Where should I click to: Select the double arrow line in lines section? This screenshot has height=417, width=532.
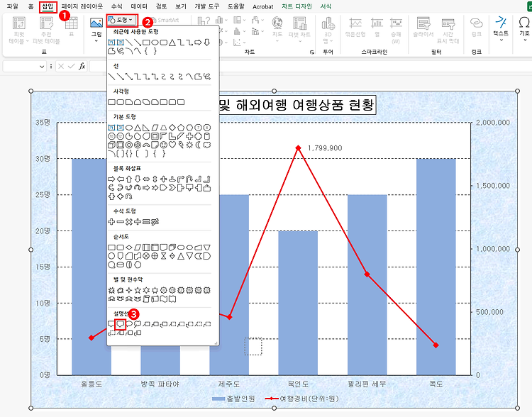[129, 77]
